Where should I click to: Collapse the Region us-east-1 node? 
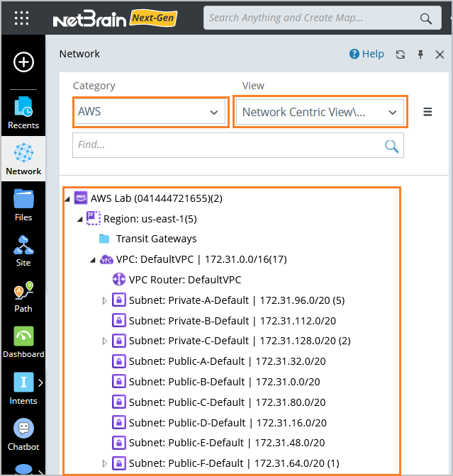pyautogui.click(x=80, y=219)
